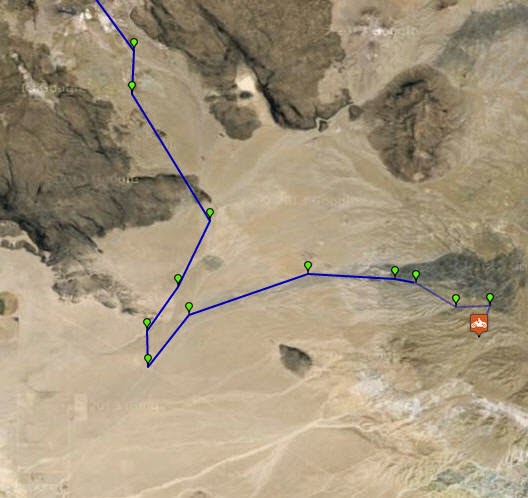This screenshot has width=528, height=498.
Task: Select the green pin at the top of the eastbound leg
Action: tap(308, 267)
